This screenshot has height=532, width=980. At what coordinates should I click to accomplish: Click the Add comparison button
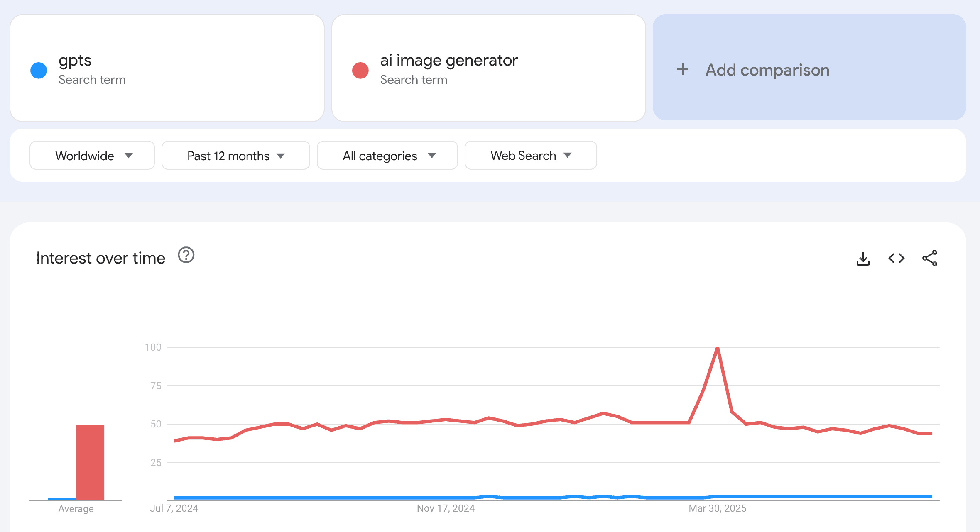(x=809, y=67)
